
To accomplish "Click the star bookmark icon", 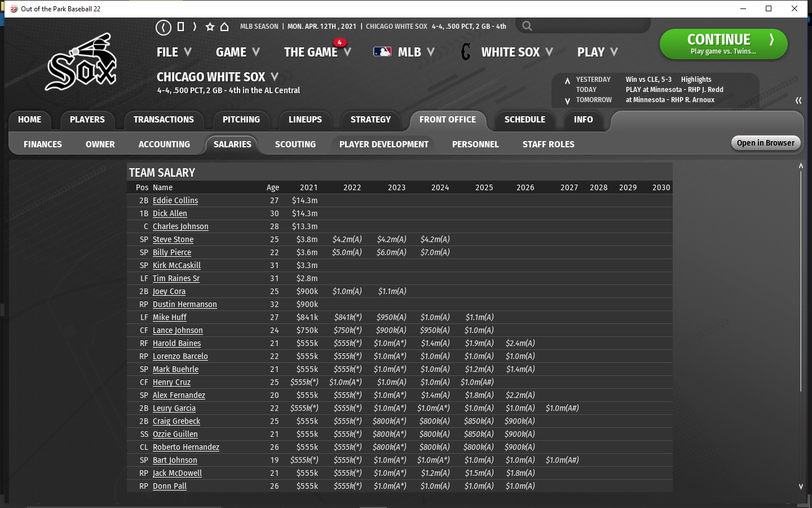I will pyautogui.click(x=210, y=27).
